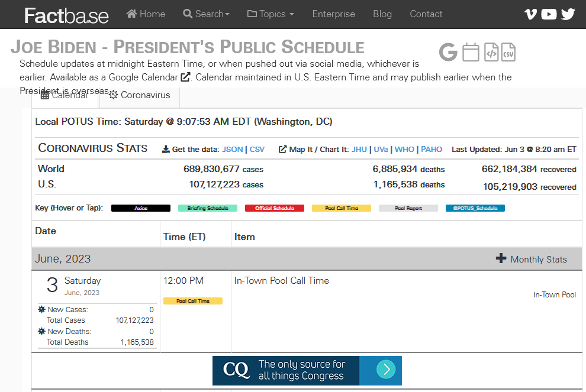586x392 pixels.
Task: Expand the Topics dropdown menu
Action: tap(271, 14)
